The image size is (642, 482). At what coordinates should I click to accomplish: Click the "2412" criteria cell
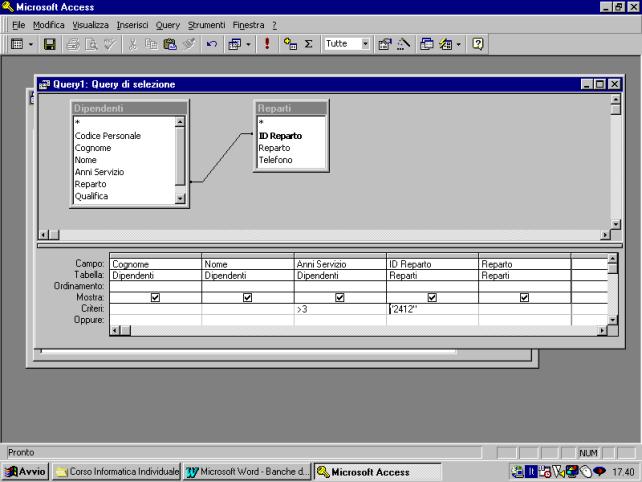432,309
